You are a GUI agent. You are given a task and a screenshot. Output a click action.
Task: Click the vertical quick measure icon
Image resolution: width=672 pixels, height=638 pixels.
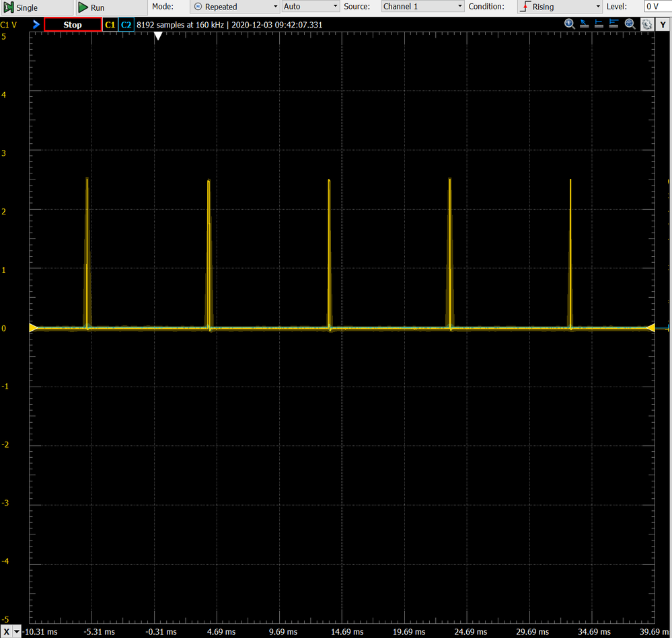click(613, 24)
